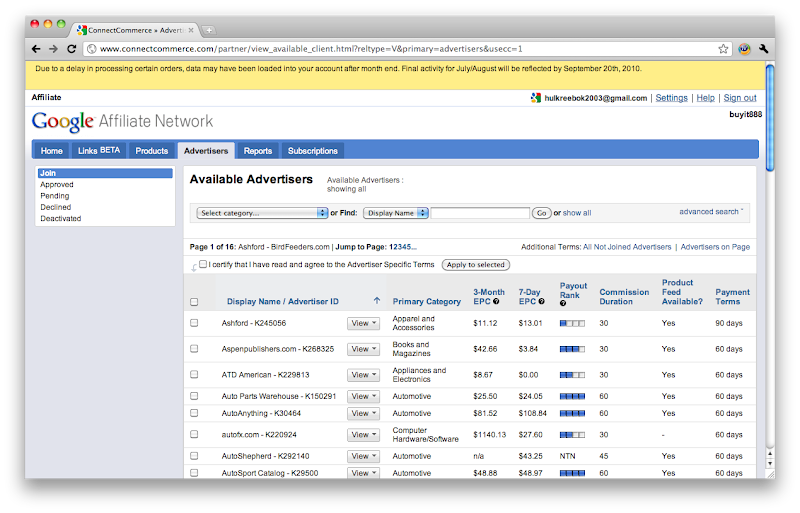Open the Select category dropdown

[x=263, y=213]
